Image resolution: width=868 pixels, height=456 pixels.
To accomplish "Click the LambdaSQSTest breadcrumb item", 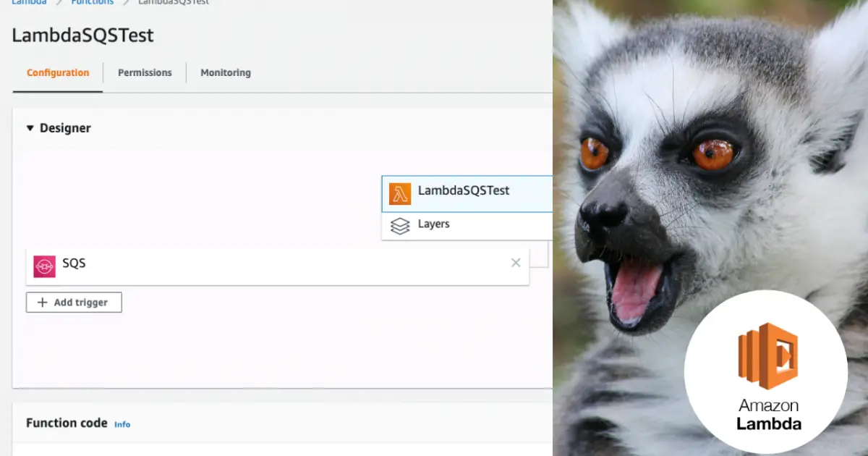I will click(174, 2).
